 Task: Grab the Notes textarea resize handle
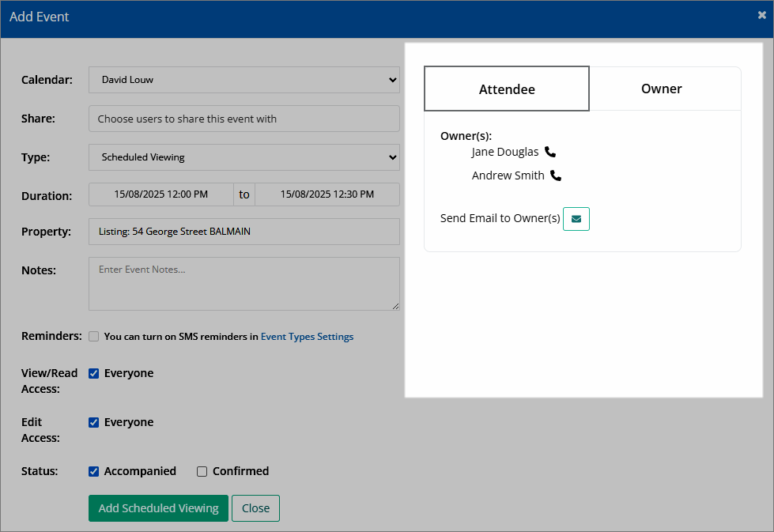point(396,307)
